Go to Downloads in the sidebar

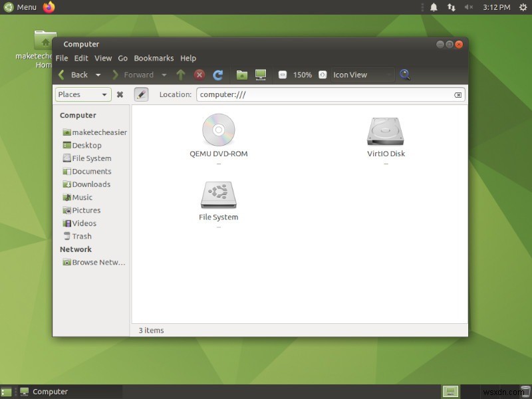[90, 184]
